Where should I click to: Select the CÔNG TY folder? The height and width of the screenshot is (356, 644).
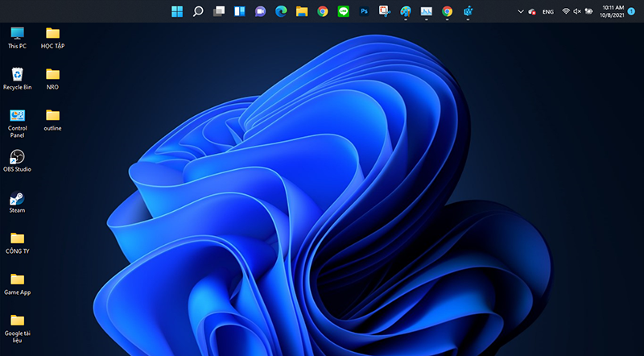click(17, 243)
